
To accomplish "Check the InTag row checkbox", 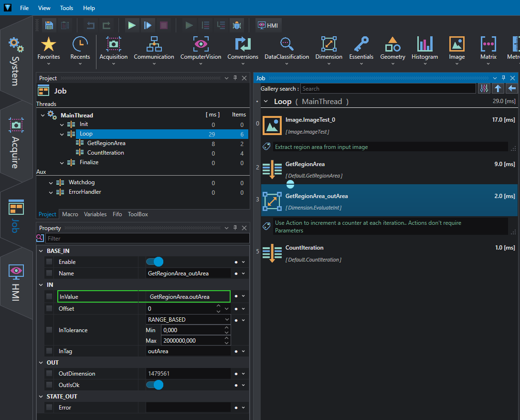I will [49, 351].
